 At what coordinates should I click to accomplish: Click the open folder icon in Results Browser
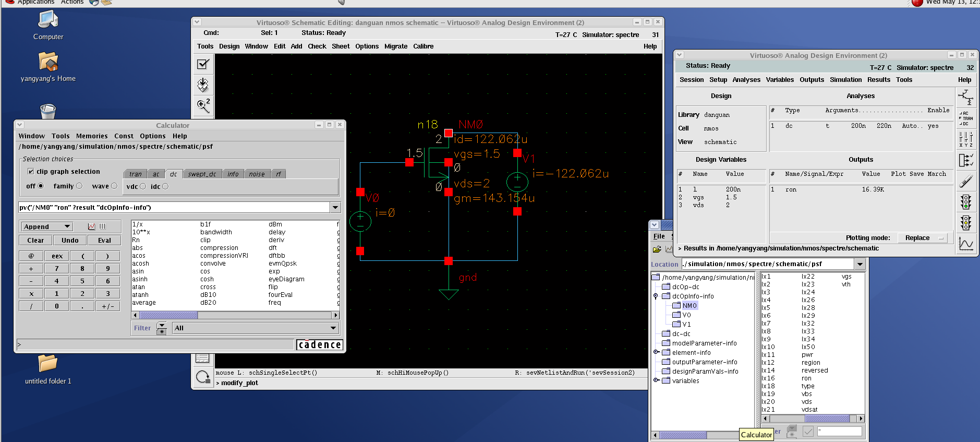pyautogui.click(x=657, y=249)
